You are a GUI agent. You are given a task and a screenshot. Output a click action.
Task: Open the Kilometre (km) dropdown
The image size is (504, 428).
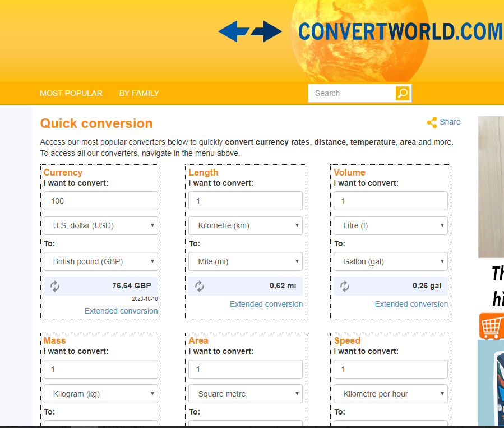(x=246, y=225)
